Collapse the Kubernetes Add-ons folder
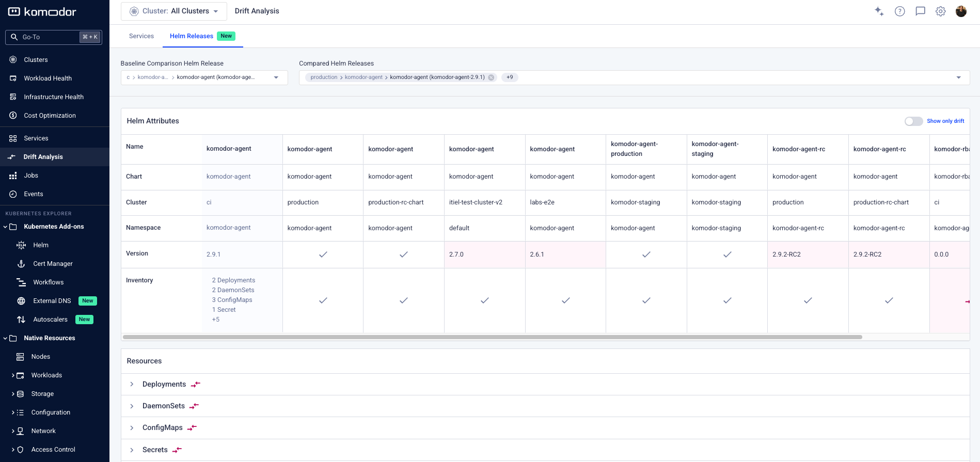Image resolution: width=980 pixels, height=462 pixels. (x=5, y=227)
